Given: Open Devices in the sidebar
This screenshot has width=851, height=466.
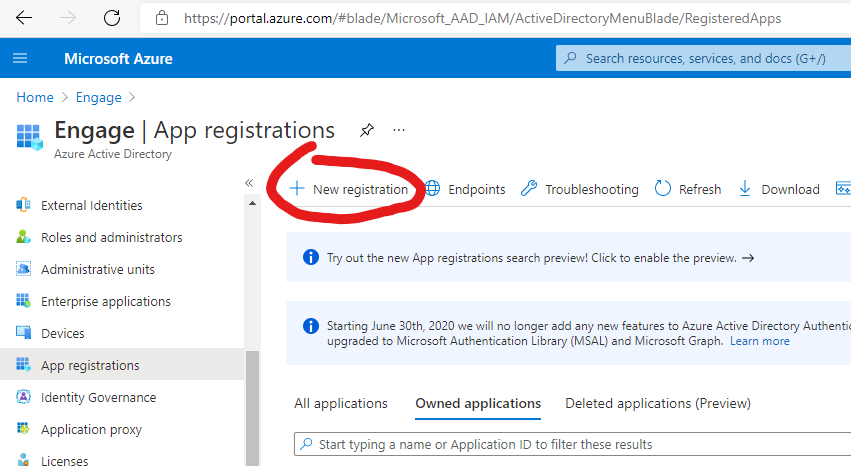Looking at the screenshot, I should tap(63, 334).
